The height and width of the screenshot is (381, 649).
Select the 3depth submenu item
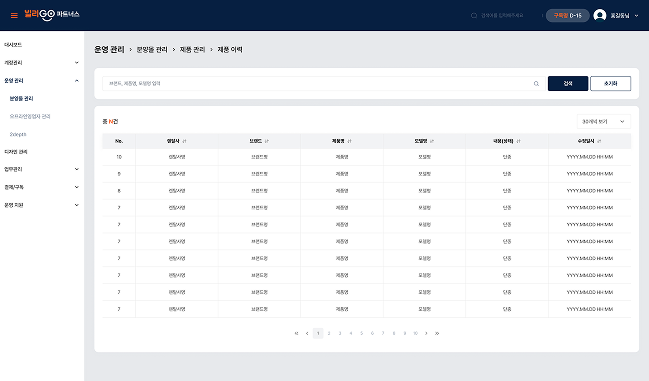[x=18, y=134]
